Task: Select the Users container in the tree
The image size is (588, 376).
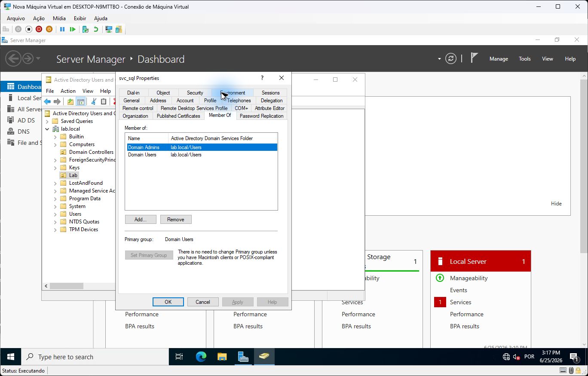Action: pyautogui.click(x=75, y=214)
